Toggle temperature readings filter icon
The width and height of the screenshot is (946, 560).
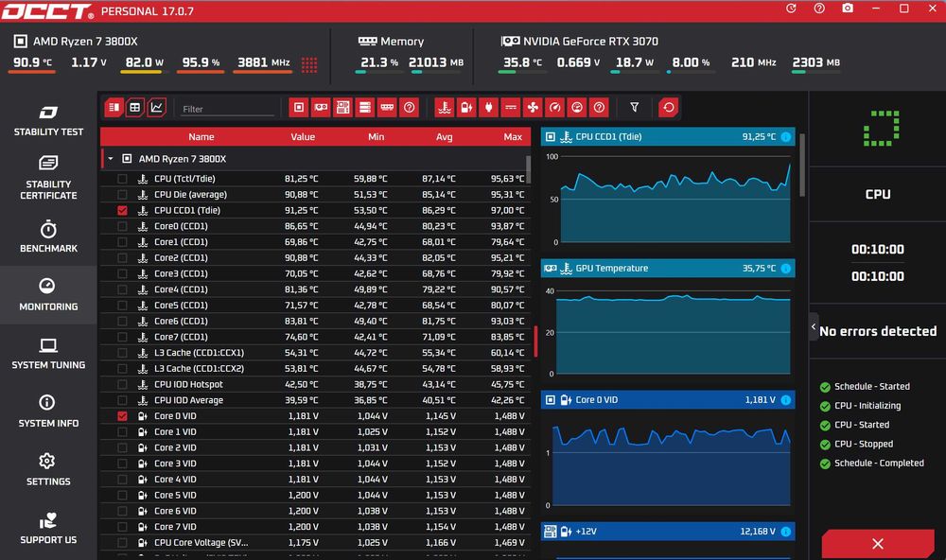point(445,108)
